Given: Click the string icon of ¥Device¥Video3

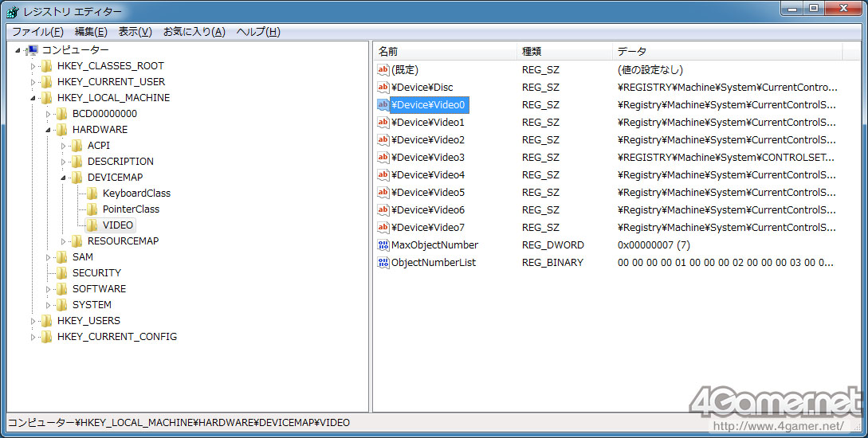Looking at the screenshot, I should click(x=383, y=158).
